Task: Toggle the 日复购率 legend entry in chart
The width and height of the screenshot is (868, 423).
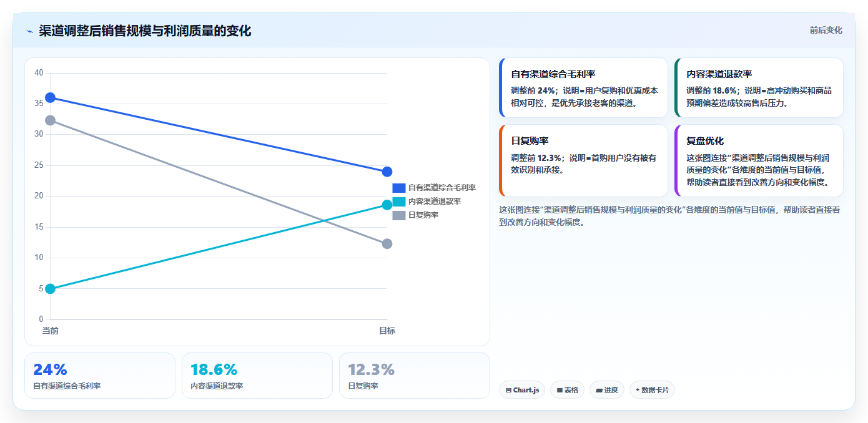Action: 415,215
